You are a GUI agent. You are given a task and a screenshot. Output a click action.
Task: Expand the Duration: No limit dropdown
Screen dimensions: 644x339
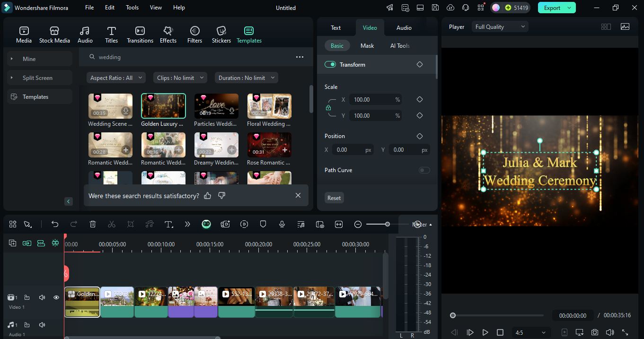[x=246, y=77]
